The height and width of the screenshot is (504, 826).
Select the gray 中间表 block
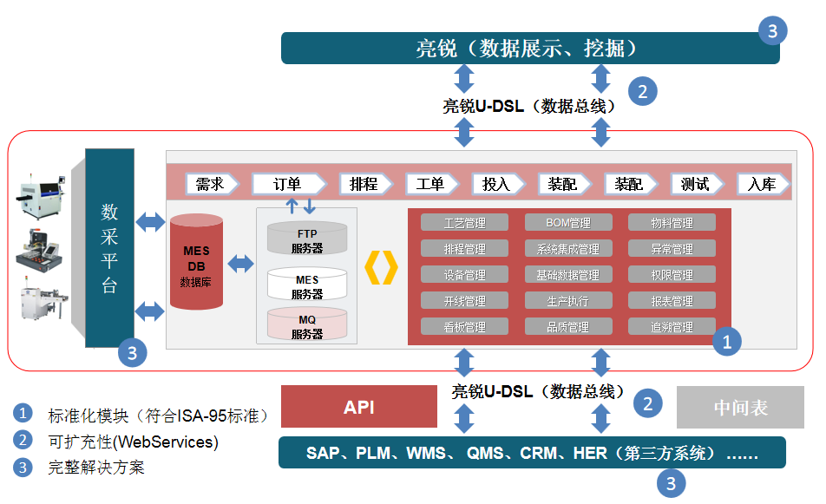click(740, 407)
